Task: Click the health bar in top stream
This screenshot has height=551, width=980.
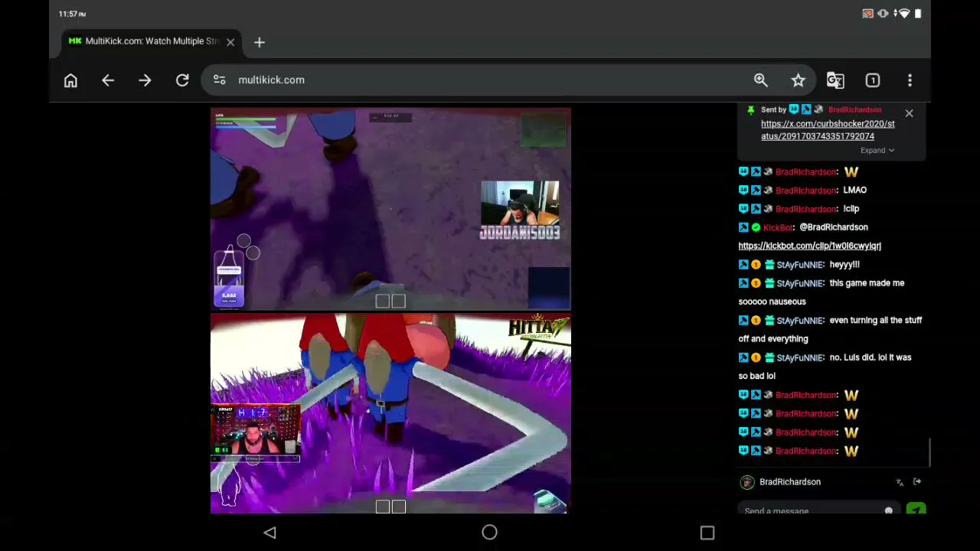Action: coord(246,120)
